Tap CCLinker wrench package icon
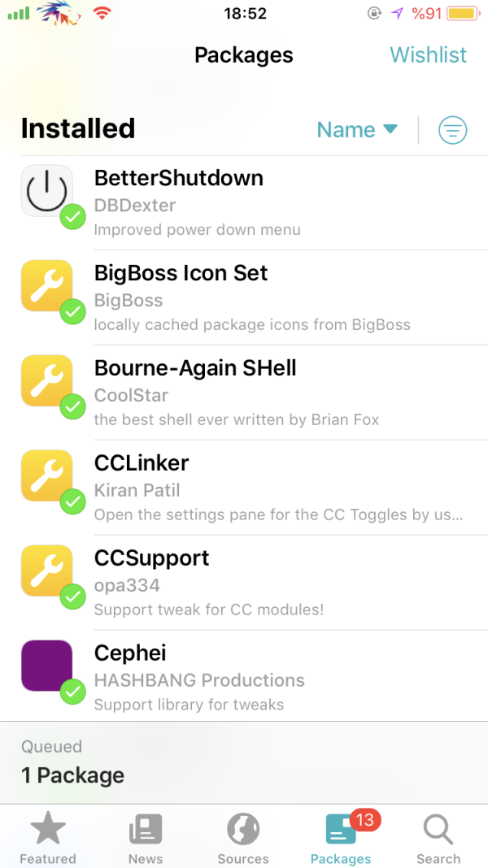Screen dimensions: 488x868 (47, 475)
